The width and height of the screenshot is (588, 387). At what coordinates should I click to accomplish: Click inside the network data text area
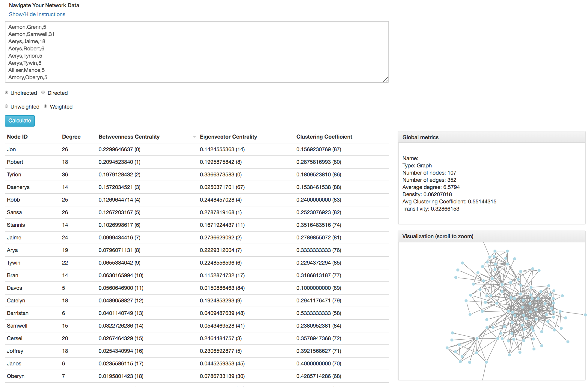[197, 52]
